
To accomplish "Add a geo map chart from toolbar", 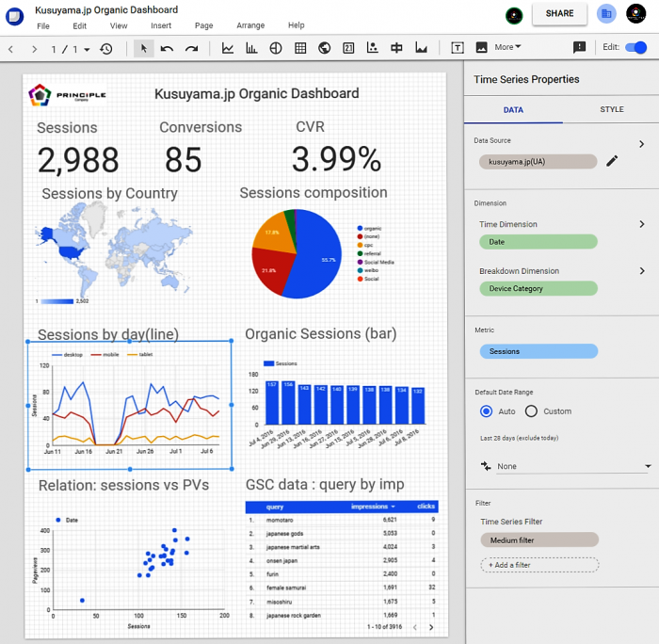I will pos(325,48).
